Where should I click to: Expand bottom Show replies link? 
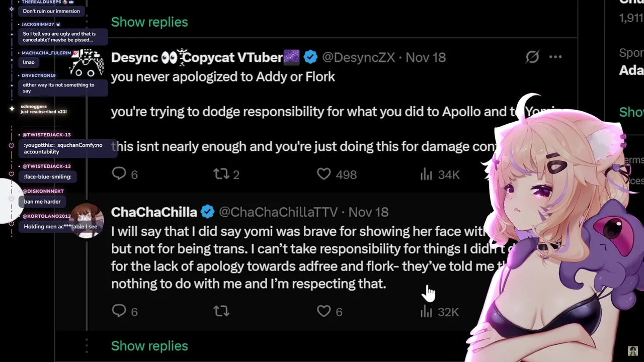tap(149, 346)
